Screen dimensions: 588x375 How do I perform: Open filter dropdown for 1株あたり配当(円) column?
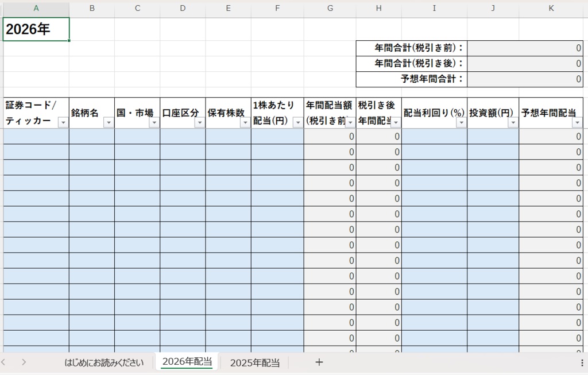click(x=298, y=123)
